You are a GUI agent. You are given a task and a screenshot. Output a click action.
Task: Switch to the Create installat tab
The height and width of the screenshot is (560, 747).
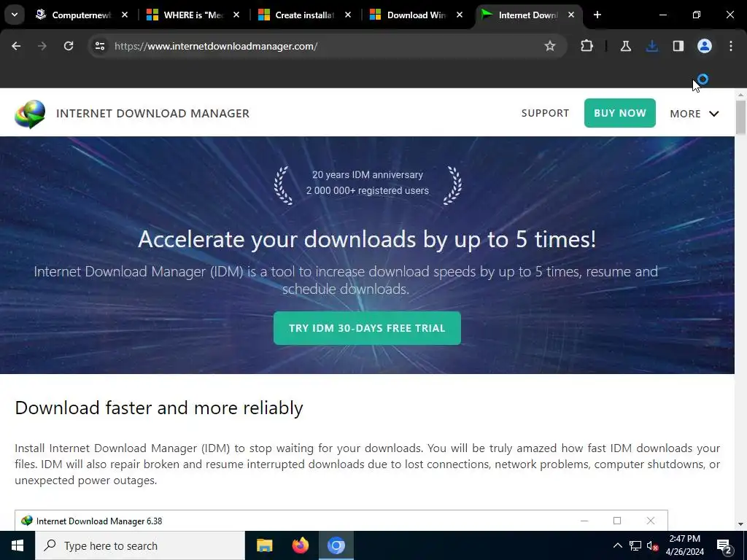[x=304, y=15]
